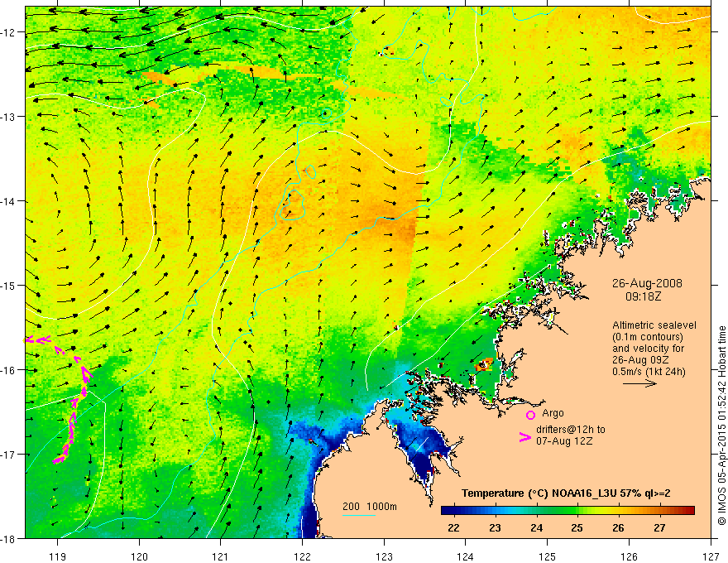
Task: Click the -12 latitude axis label
Action: 8,32
